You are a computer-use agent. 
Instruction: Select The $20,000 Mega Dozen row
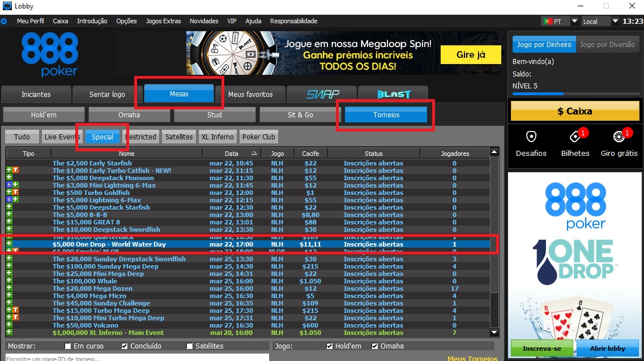point(248,288)
